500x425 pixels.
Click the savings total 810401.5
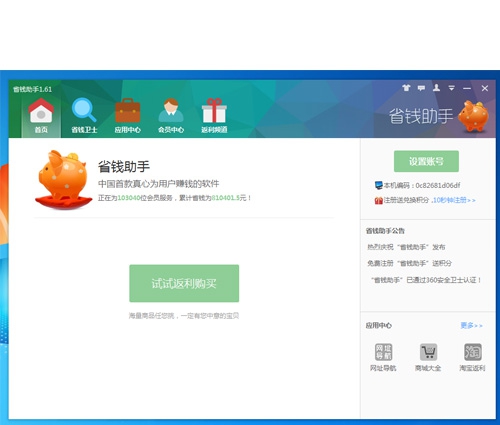pyautogui.click(x=226, y=198)
